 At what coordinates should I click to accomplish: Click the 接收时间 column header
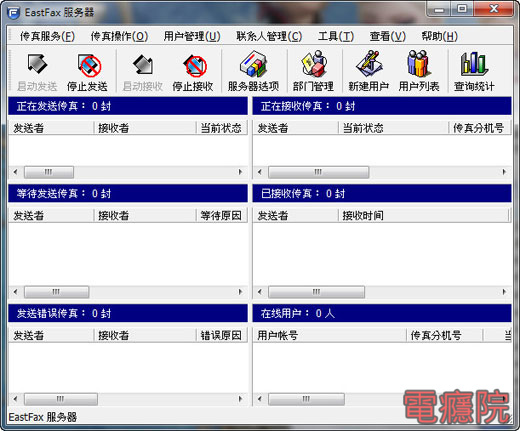424,216
